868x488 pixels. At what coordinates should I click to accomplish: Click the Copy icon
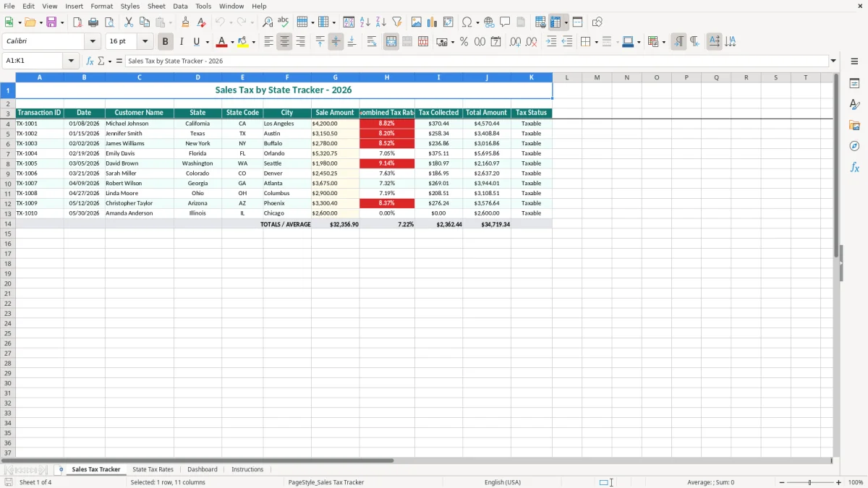[x=145, y=22]
